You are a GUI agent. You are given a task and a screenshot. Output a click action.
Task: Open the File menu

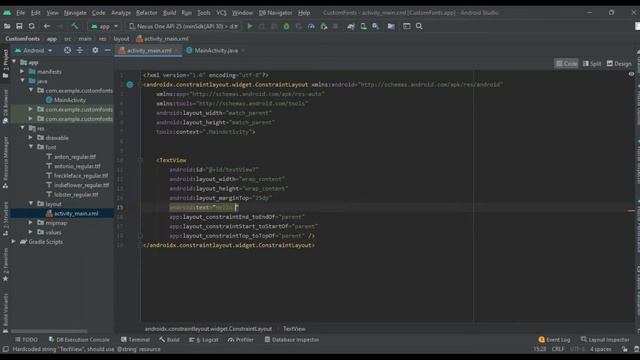(20, 13)
